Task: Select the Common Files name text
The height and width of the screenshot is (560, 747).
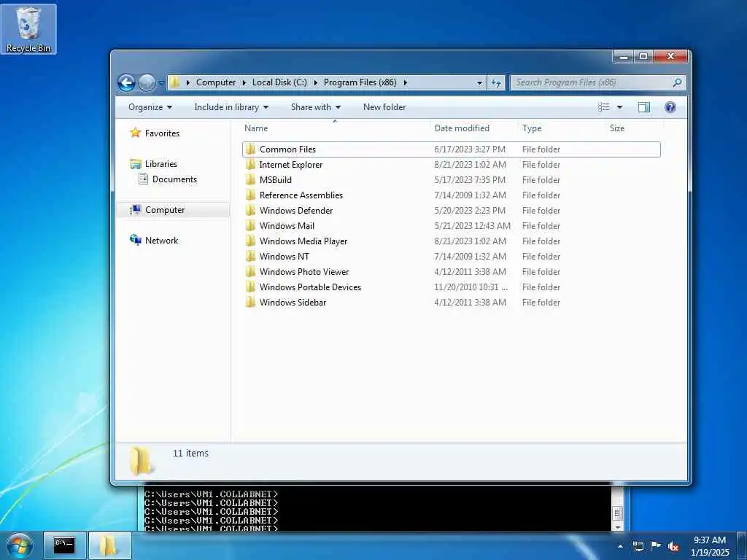Action: tap(287, 149)
